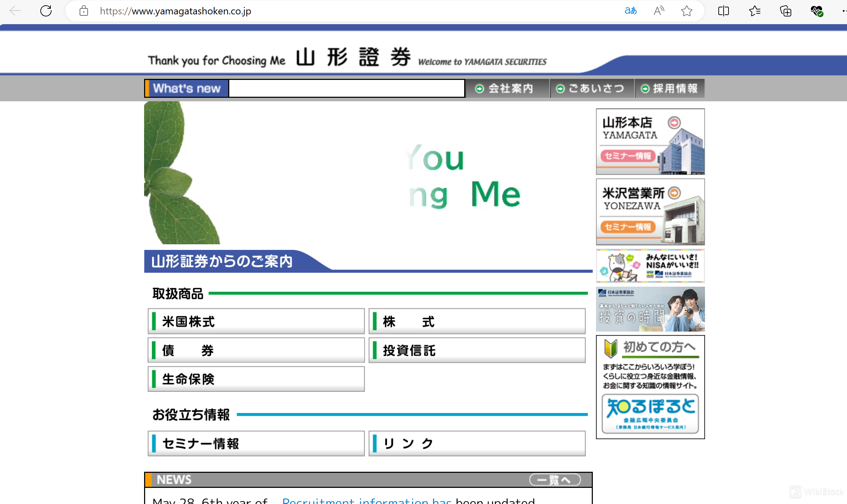The height and width of the screenshot is (504, 847).
Task: Click the What's new ticker field
Action: click(347, 88)
